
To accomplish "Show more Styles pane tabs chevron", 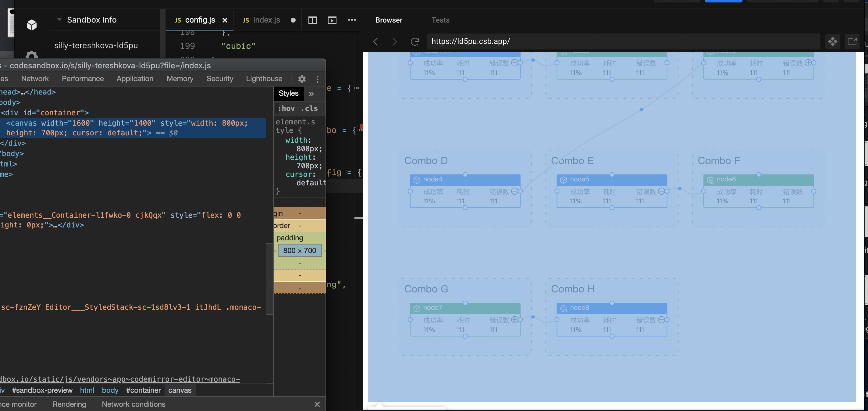I will tap(311, 94).
